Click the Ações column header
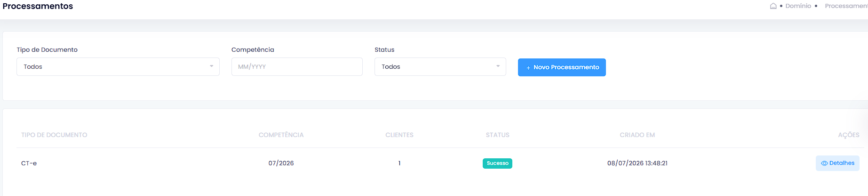This screenshot has height=196, width=868. (x=849, y=135)
